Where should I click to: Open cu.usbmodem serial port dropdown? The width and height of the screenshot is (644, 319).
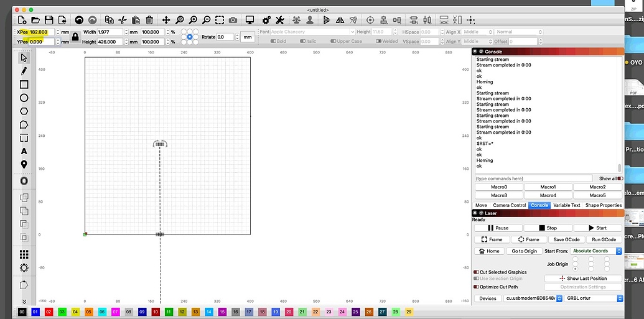click(x=533, y=298)
